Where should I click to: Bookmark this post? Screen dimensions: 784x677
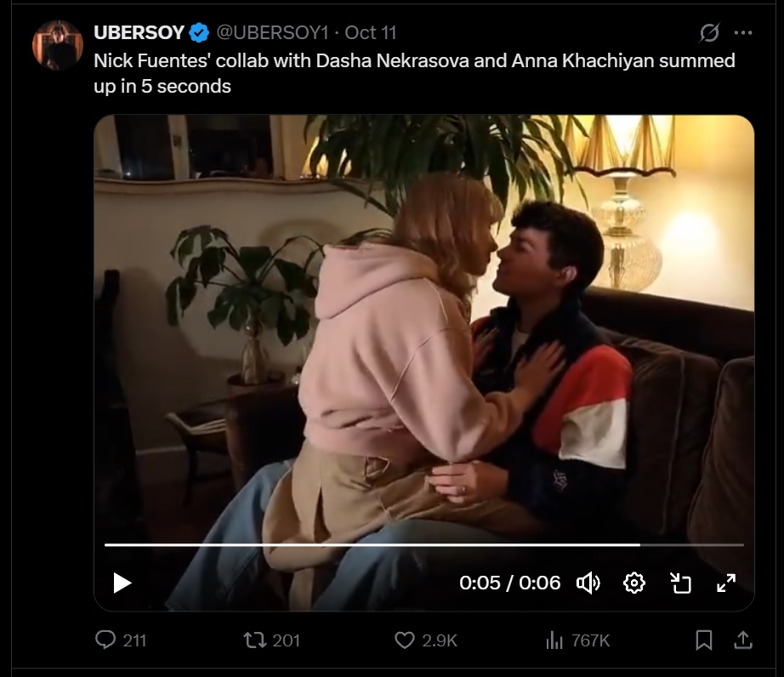(x=704, y=640)
